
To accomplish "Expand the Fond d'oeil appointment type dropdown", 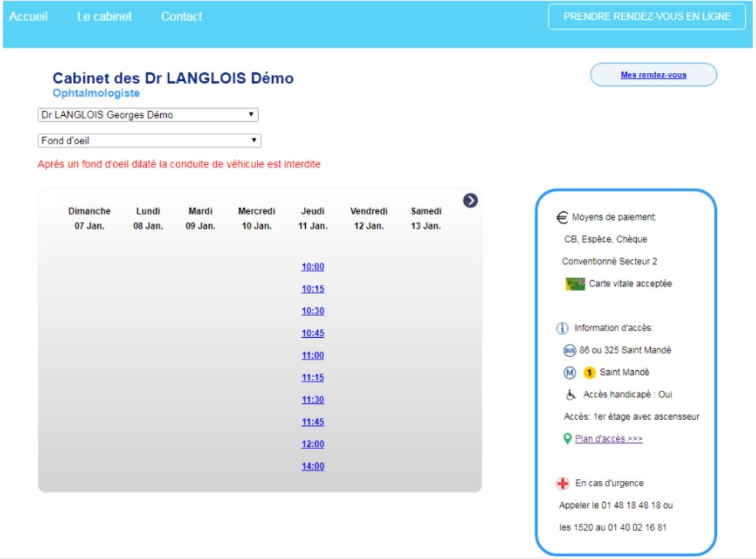I will (150, 141).
